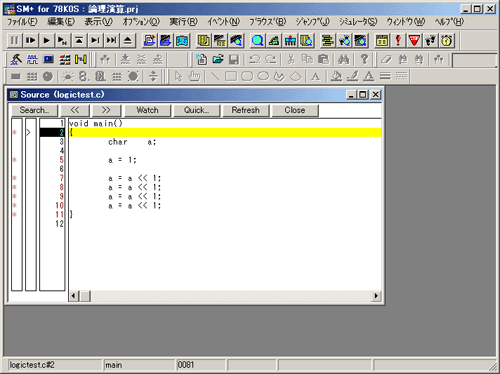
Task: Click the question mark Help icon
Action: coord(364,59)
